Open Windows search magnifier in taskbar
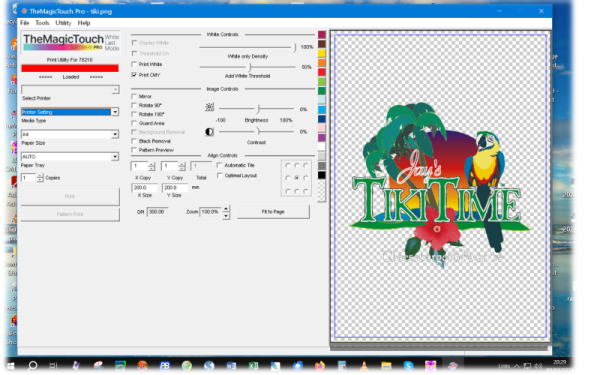 [x=33, y=365]
